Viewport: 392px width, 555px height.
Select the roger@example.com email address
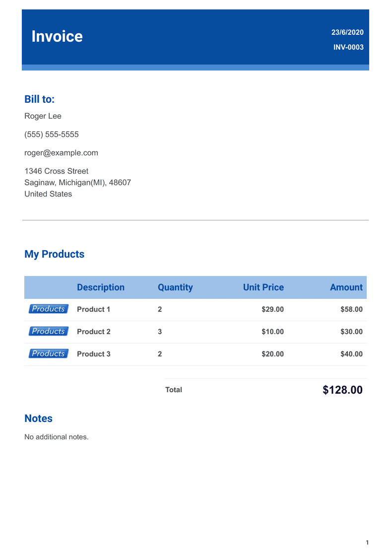pos(61,153)
